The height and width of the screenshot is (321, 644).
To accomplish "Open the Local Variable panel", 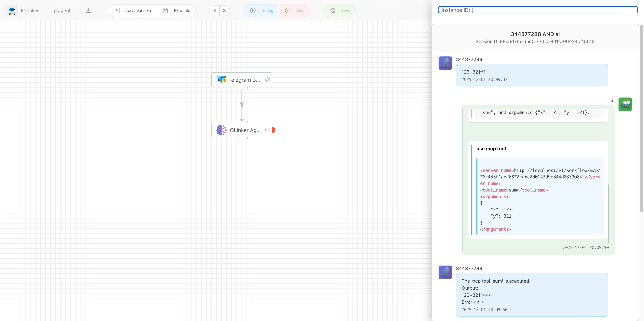I will pos(132,11).
